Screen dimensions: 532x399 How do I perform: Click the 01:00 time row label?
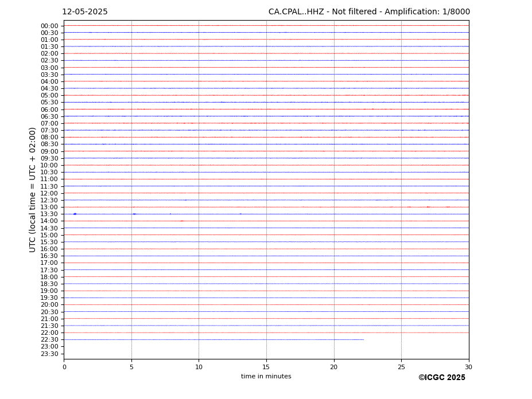49,40
